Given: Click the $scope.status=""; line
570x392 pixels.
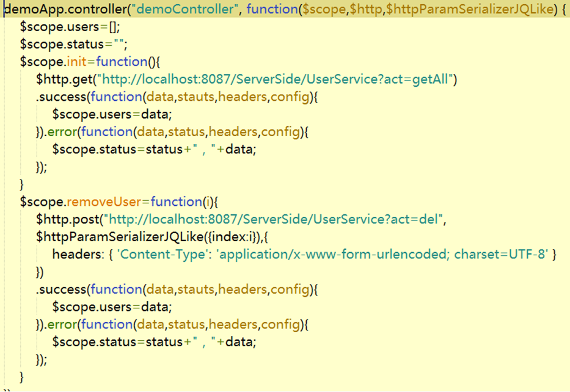Looking at the screenshot, I should point(74,45).
